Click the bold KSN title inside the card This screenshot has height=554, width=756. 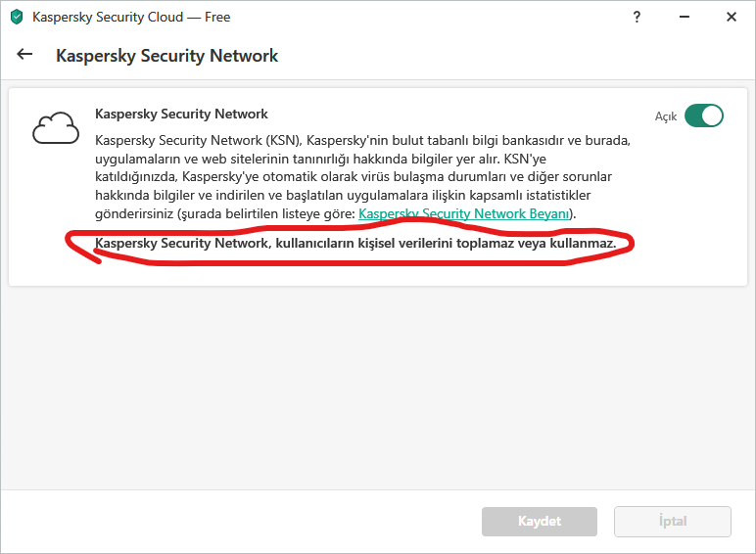(x=181, y=115)
